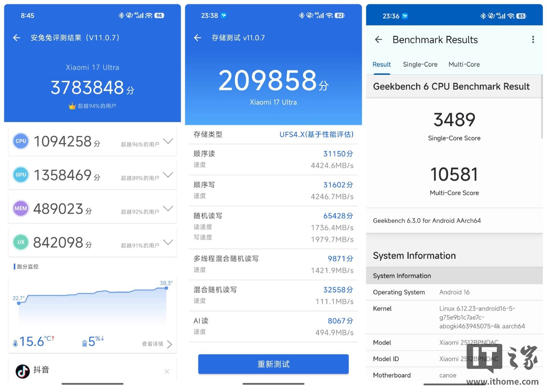This screenshot has width=547, height=392.
Task: Click the green UX score icon
Action: click(21, 242)
